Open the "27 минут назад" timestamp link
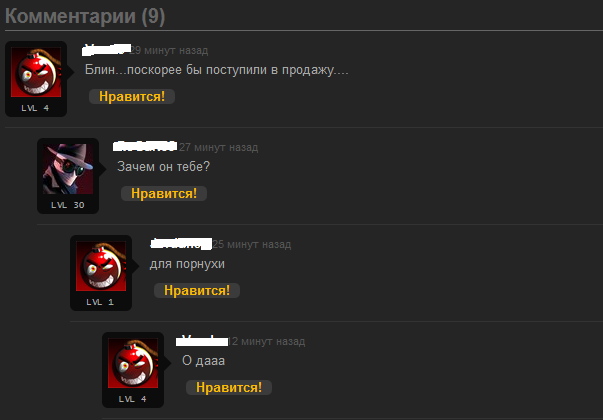 point(218,147)
